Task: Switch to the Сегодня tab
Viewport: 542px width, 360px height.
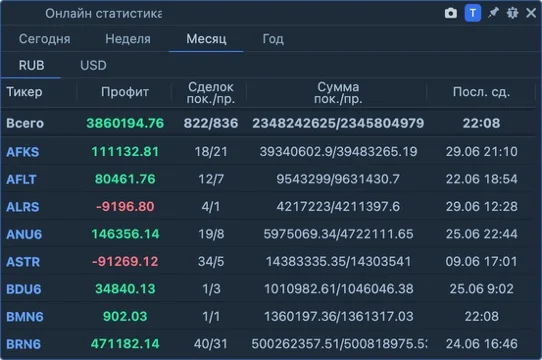Action: pyautogui.click(x=45, y=39)
